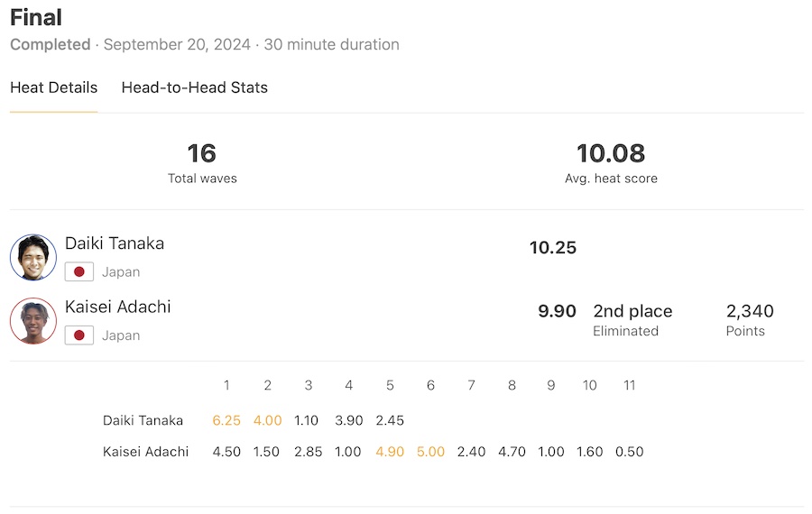Viewport: 812px width, 514px height.
Task: Click Tanaka's highlighted 4.00 wave score
Action: [x=267, y=420]
